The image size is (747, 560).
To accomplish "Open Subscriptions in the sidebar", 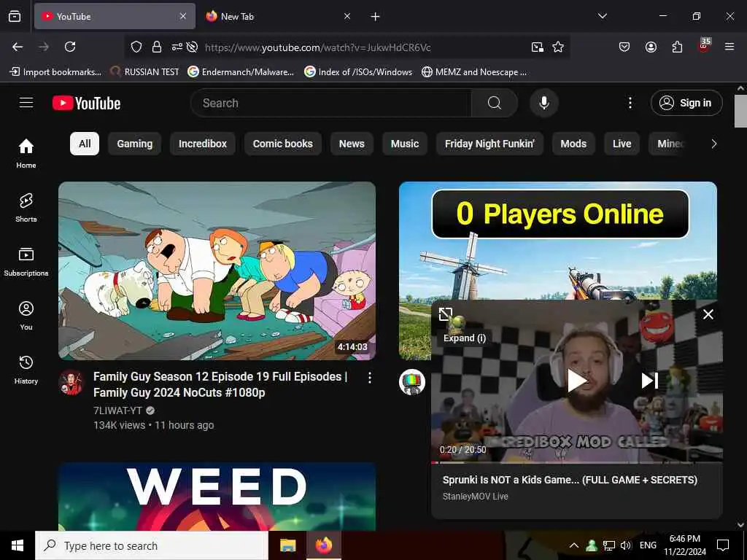I will point(26,262).
